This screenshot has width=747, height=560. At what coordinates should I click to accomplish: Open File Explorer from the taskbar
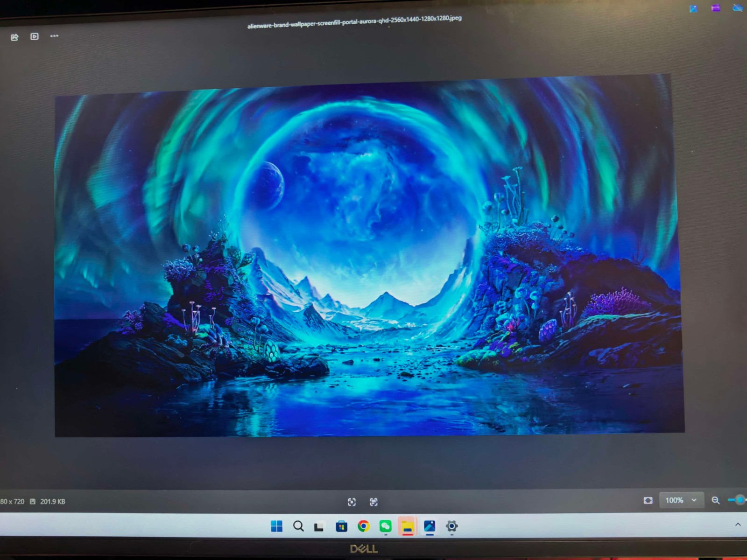[407, 526]
